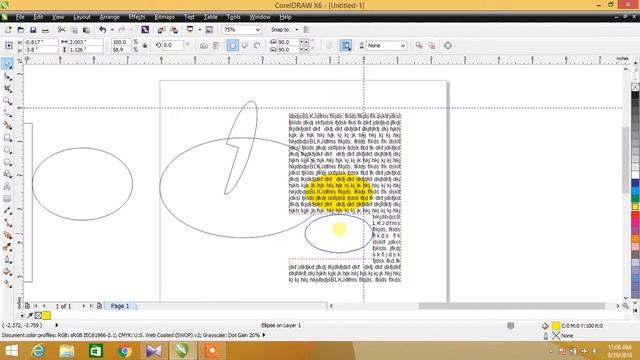The width and height of the screenshot is (640, 360).
Task: Expand document palette flyout arrow
Action: point(22,316)
